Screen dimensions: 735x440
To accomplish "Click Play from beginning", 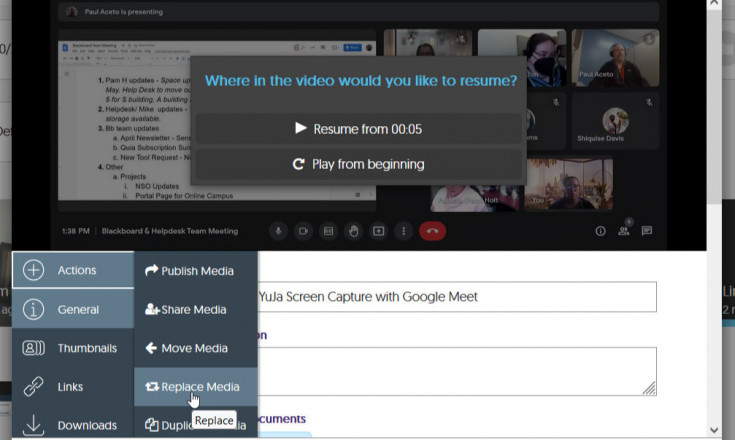I will [x=359, y=164].
